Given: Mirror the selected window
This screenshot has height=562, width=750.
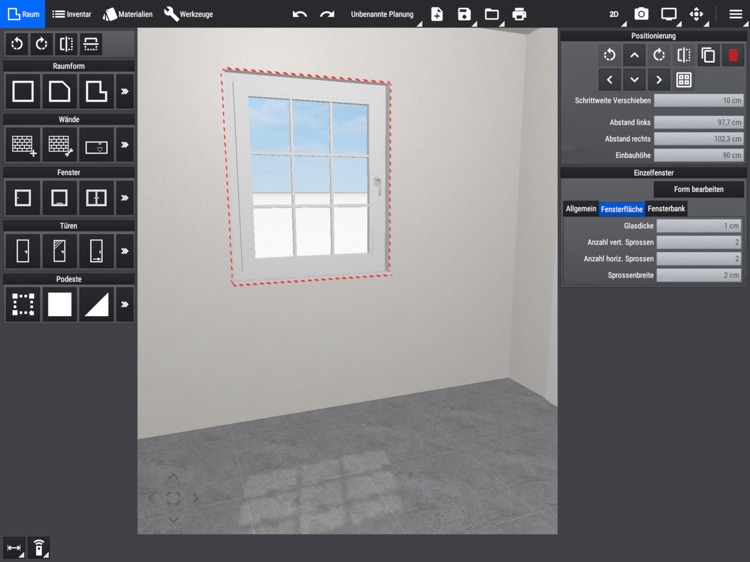Looking at the screenshot, I should [684, 55].
